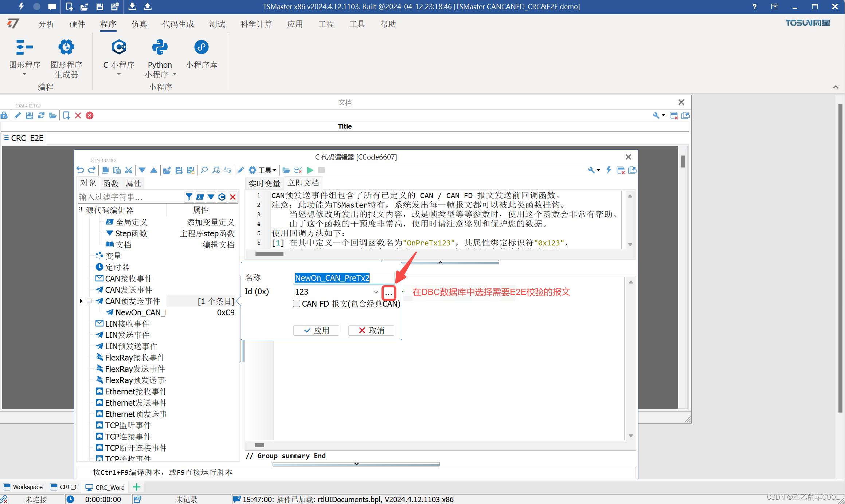Click the 名称 input field NewOn_CAN_PreTx2
The height and width of the screenshot is (504, 845).
[344, 278]
